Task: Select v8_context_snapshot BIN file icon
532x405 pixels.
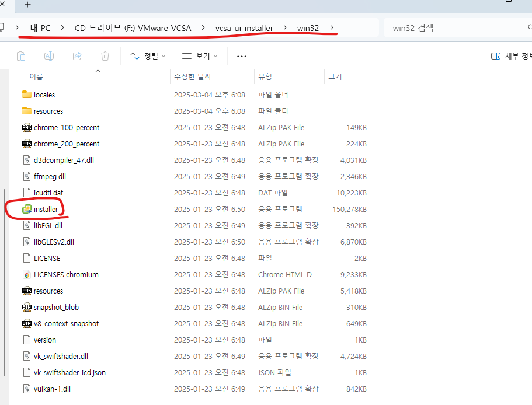Action: click(27, 324)
